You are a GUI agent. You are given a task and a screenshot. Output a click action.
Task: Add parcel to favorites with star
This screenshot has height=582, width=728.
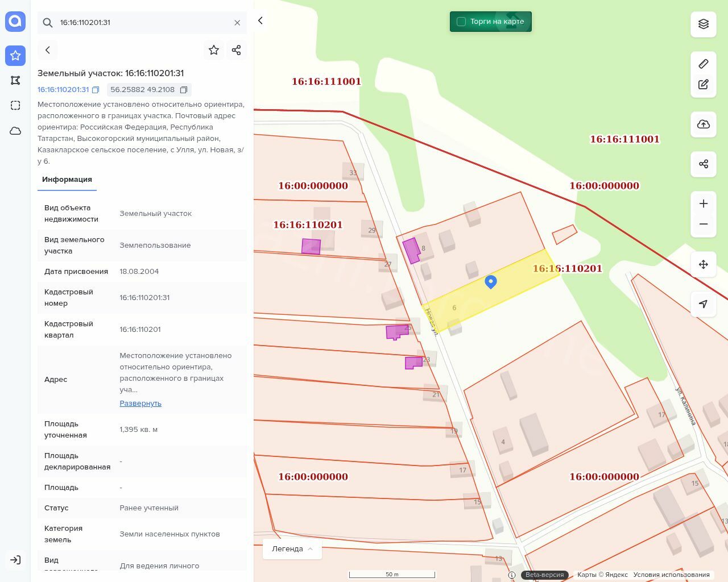click(214, 50)
